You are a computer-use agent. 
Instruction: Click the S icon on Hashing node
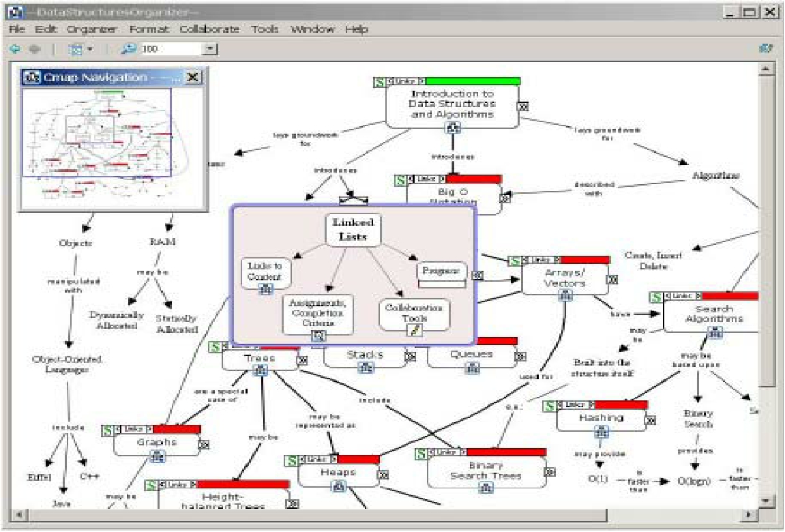[550, 405]
